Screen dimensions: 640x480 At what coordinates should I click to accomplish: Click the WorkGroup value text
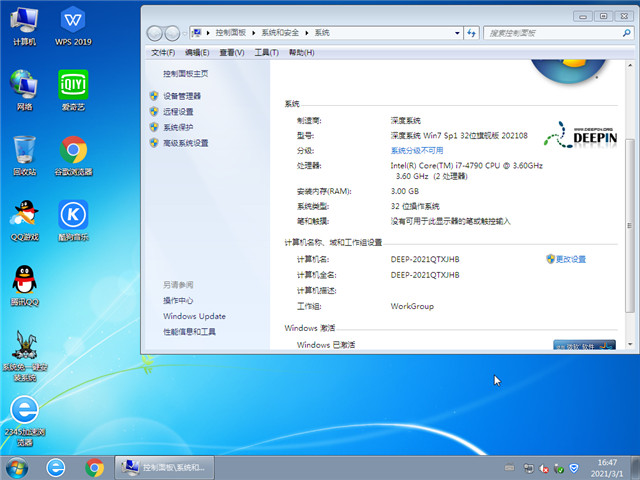(412, 306)
